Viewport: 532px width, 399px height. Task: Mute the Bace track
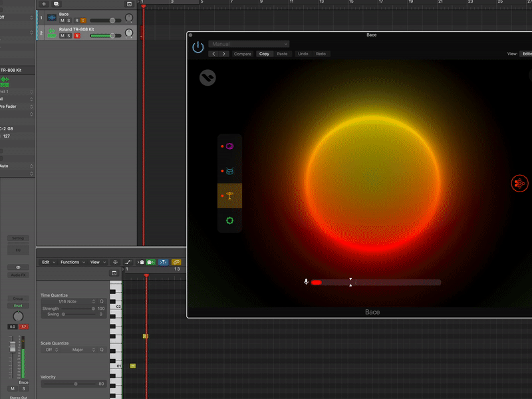[62, 21]
